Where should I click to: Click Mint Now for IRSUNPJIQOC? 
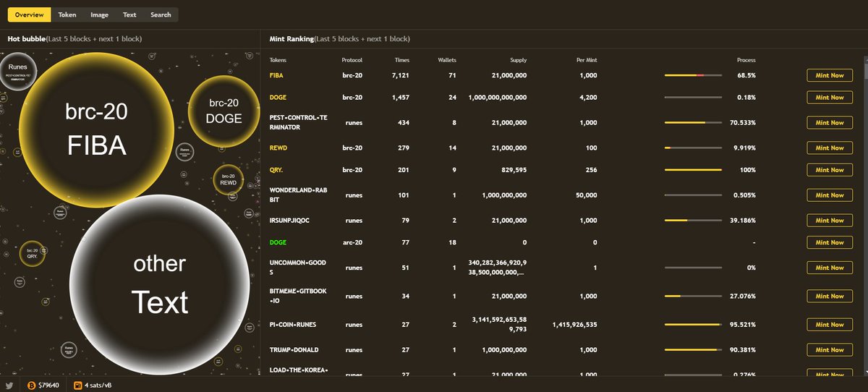[830, 221]
